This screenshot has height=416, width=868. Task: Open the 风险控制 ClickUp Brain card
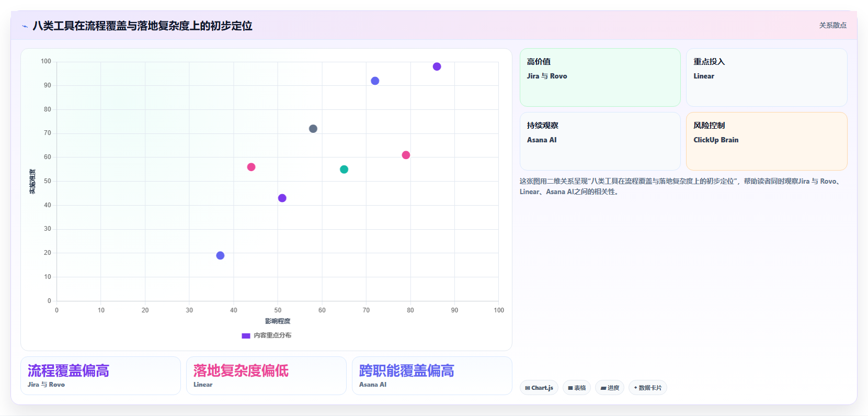pos(767,141)
